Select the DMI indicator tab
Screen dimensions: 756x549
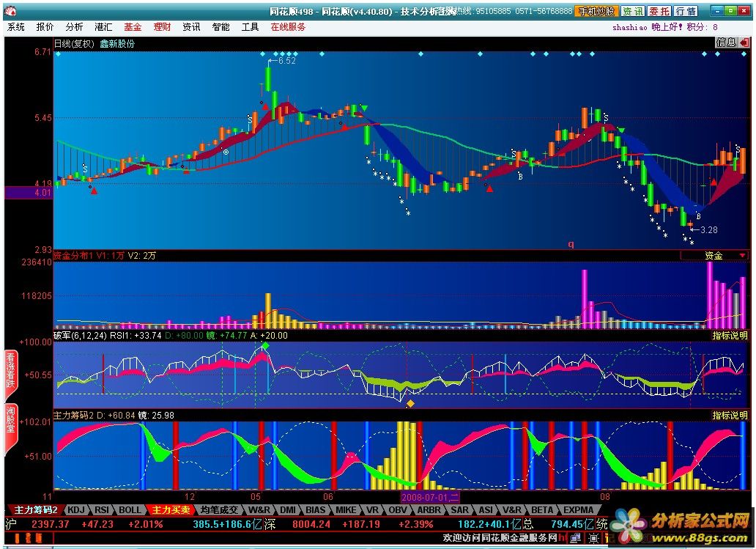click(288, 510)
